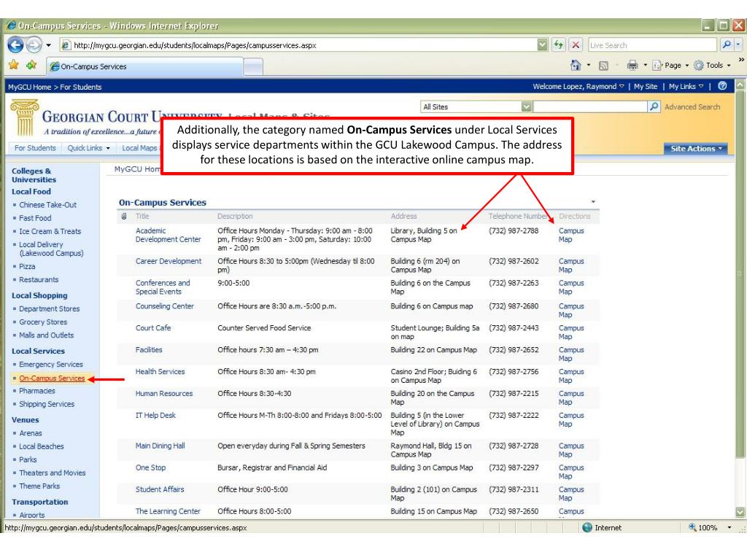Open the Tools menu in command bar
The height and width of the screenshot is (560, 747).
(x=712, y=65)
